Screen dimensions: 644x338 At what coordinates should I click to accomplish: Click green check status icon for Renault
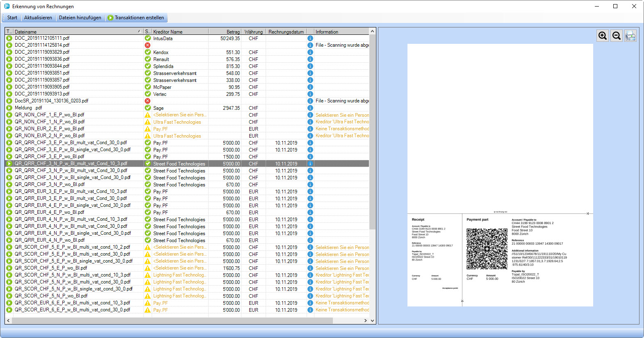click(x=148, y=59)
